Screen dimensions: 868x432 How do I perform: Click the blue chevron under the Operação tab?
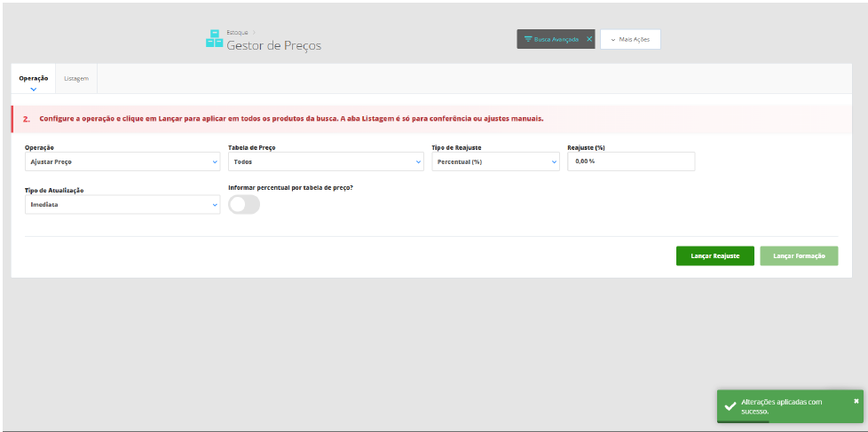coord(33,89)
